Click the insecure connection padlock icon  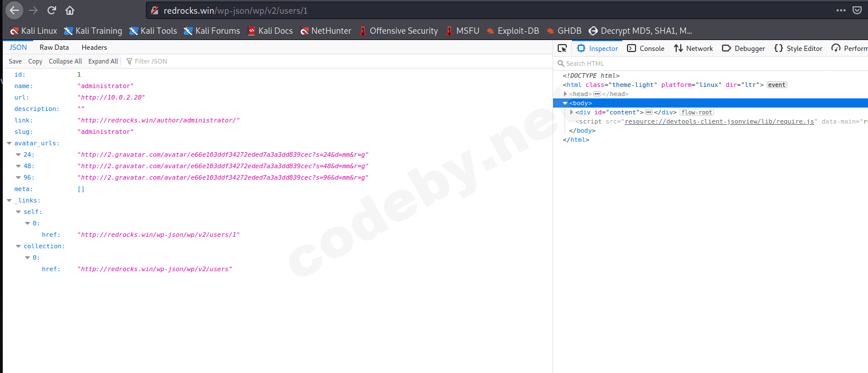click(x=155, y=10)
